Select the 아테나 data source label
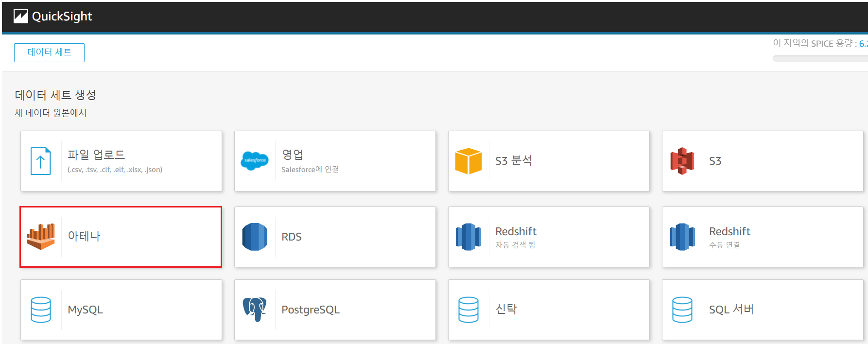Screen dimensions: 868x345 [84, 236]
